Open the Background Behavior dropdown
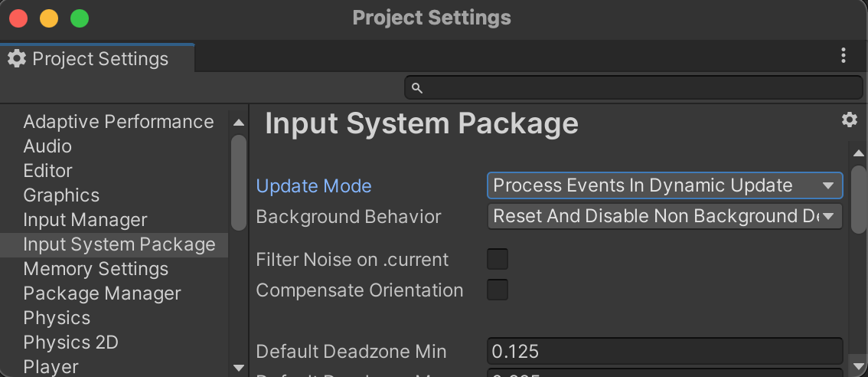The height and width of the screenshot is (377, 868). [664, 216]
